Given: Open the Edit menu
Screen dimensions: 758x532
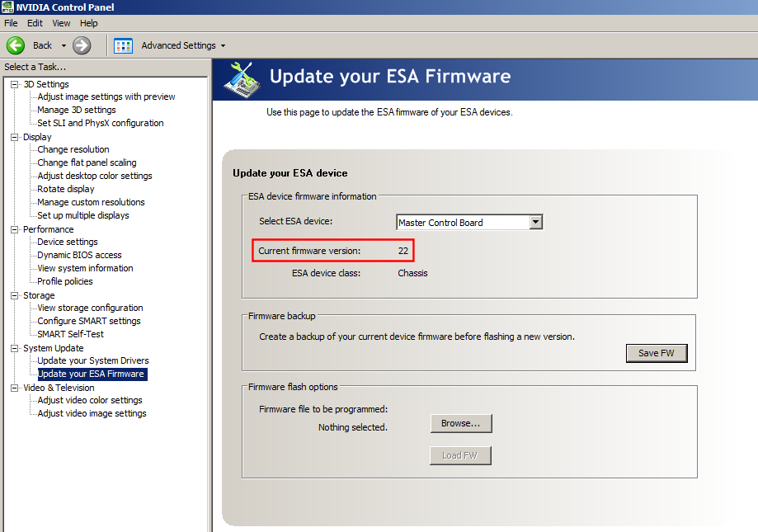Looking at the screenshot, I should click(x=35, y=23).
